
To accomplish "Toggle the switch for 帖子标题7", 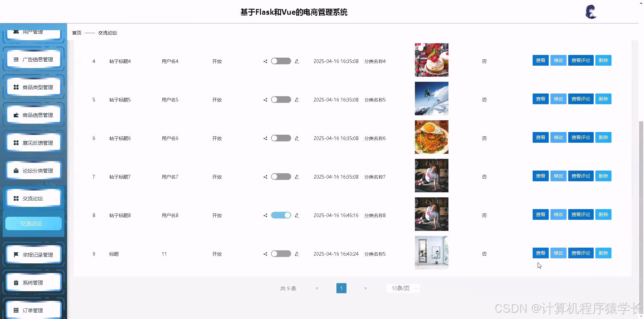I will click(281, 177).
